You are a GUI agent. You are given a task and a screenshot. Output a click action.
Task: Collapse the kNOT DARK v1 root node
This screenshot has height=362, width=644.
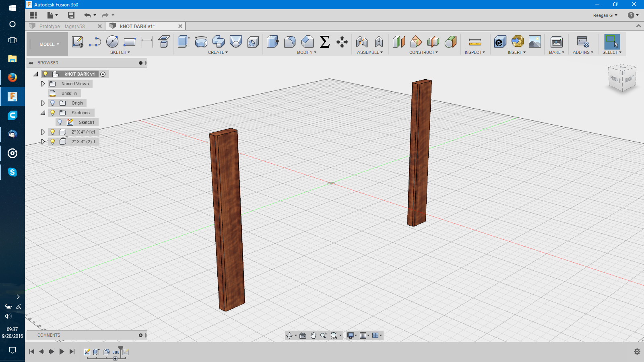point(35,74)
